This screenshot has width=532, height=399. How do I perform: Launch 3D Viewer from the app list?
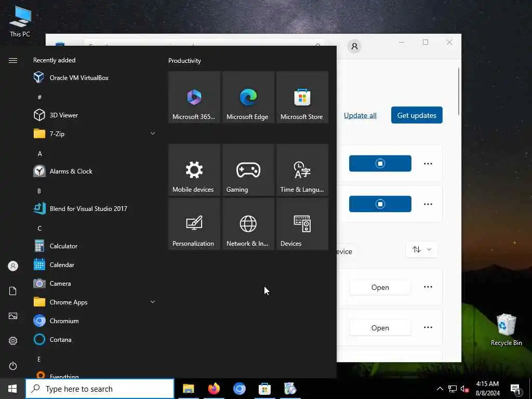tap(94, 115)
